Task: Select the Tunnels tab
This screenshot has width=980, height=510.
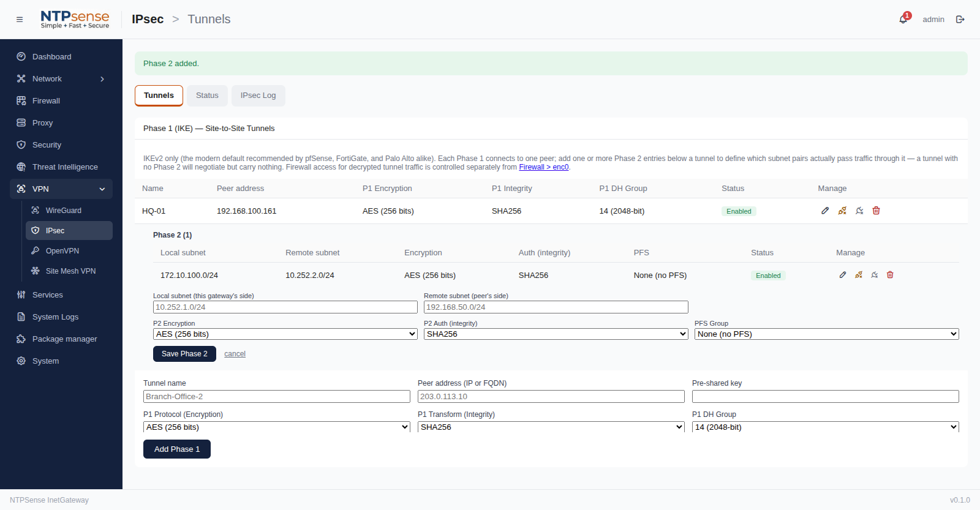Action: coord(159,96)
